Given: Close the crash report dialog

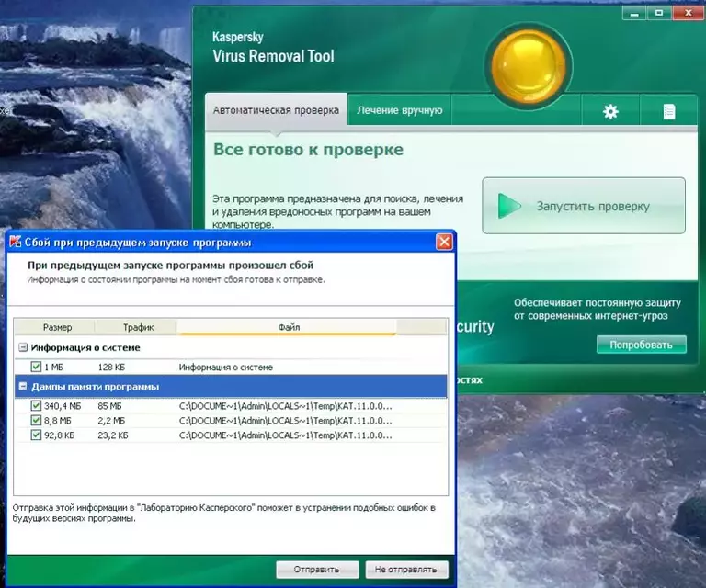Looking at the screenshot, I should [444, 242].
